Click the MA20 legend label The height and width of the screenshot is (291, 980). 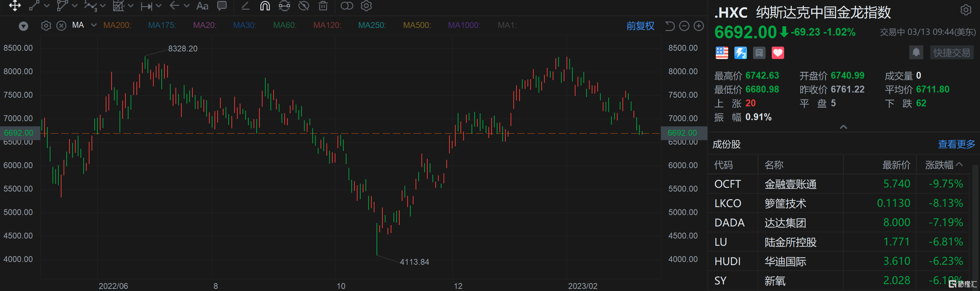tap(205, 25)
